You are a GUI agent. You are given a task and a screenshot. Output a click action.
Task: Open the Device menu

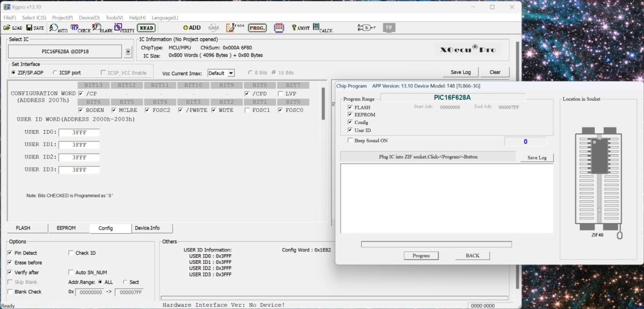tap(89, 18)
